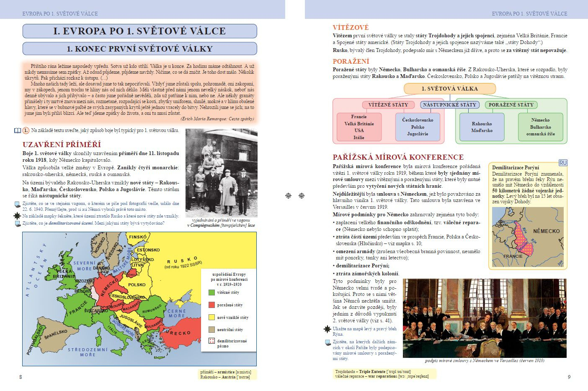
Task: Click the 'NÁSTUPNICKÉ STÁTY' diagram label
Action: pos(450,105)
